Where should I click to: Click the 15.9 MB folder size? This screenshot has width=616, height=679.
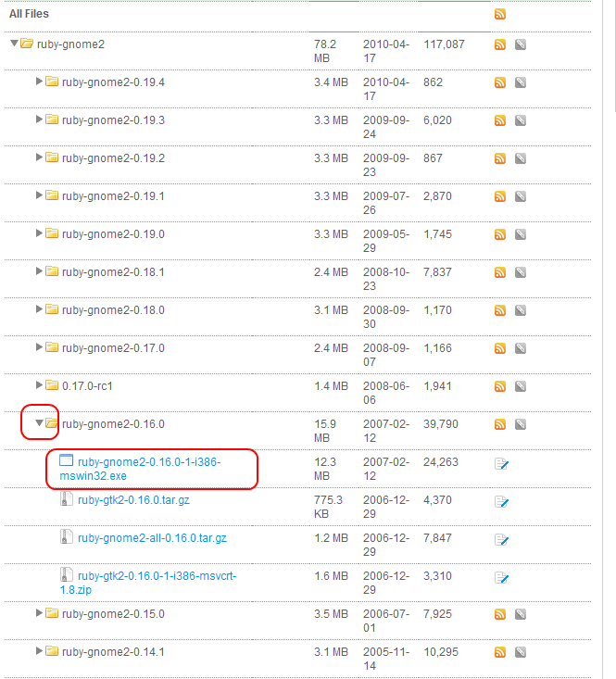click(325, 431)
